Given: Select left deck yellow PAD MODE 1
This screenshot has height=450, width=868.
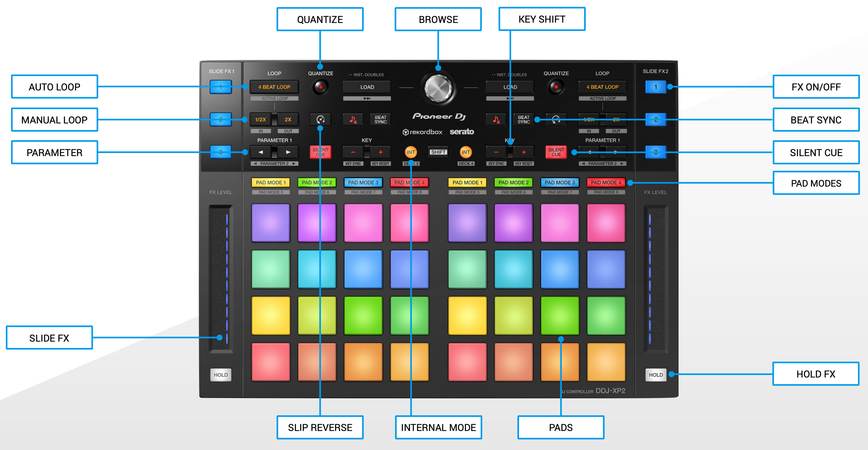Looking at the screenshot, I should [271, 183].
